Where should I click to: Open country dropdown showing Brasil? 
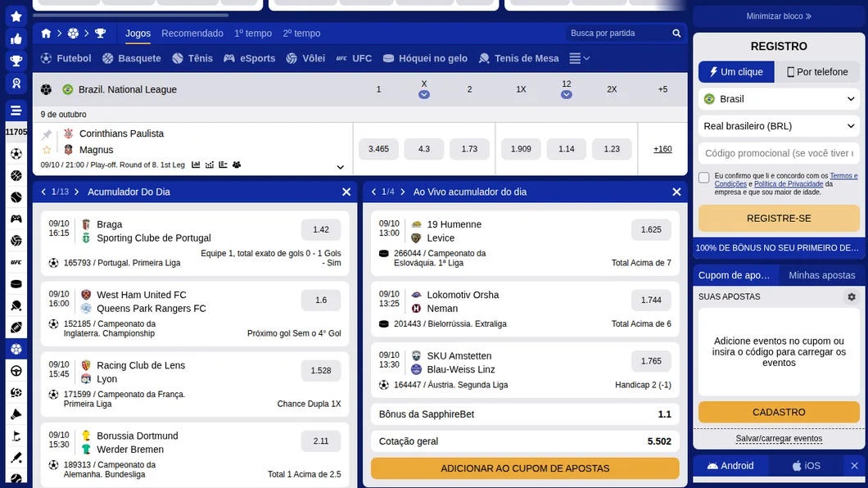(x=779, y=99)
